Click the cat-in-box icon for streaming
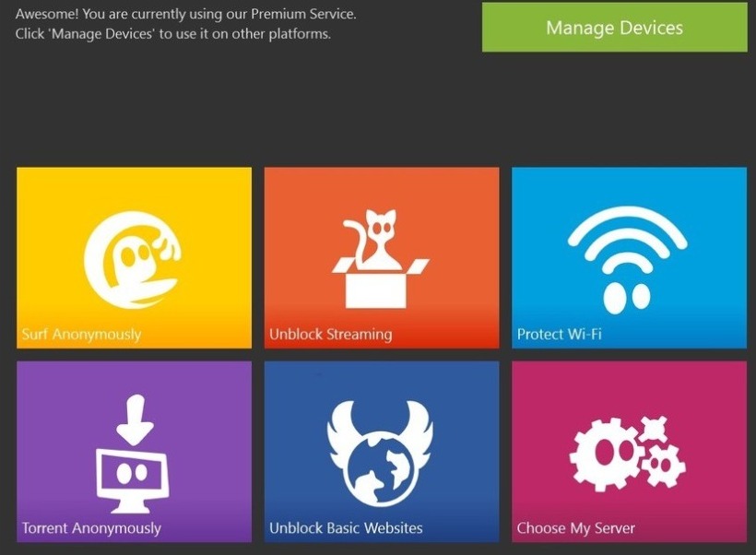The image size is (756, 555). coord(381,259)
